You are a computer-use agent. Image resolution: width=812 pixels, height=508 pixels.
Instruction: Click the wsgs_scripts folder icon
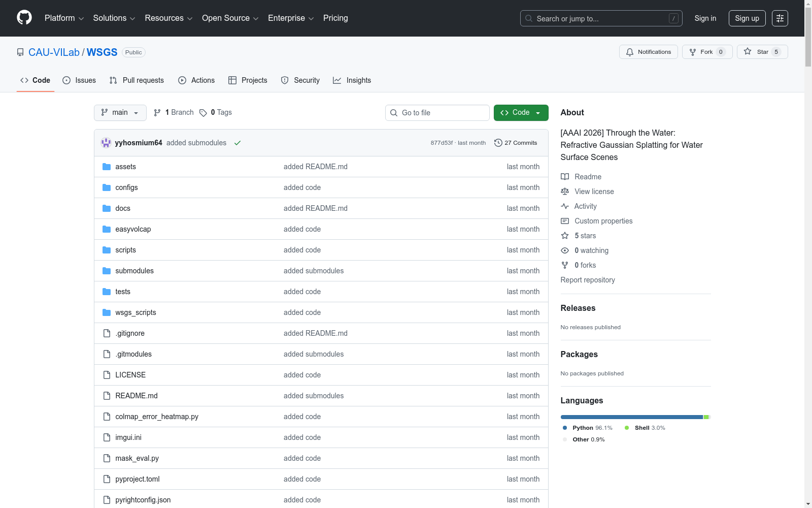107,312
